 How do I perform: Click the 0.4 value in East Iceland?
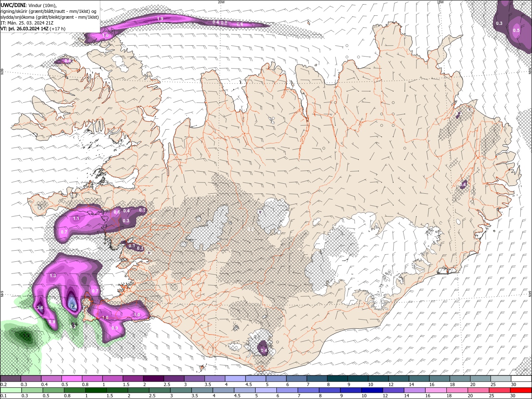point(463,185)
